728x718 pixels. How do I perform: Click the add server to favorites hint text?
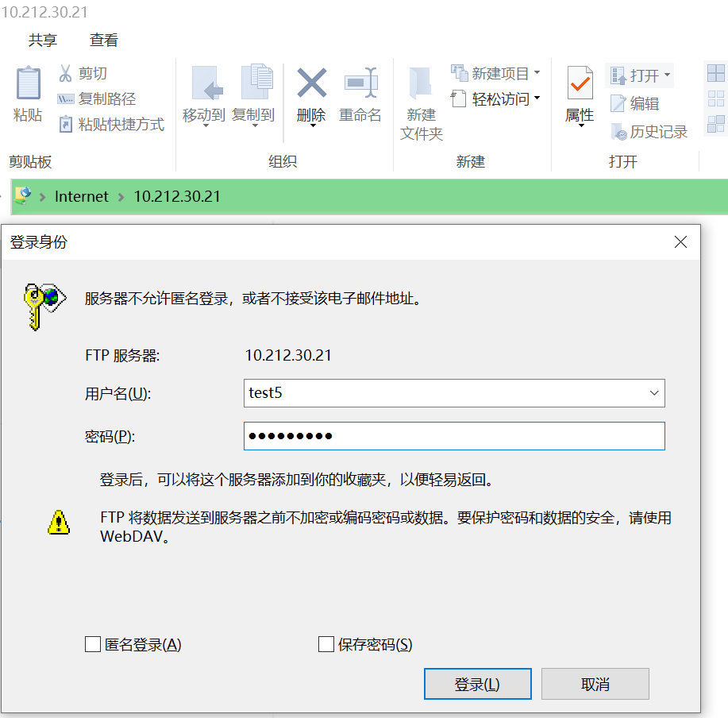click(x=296, y=479)
